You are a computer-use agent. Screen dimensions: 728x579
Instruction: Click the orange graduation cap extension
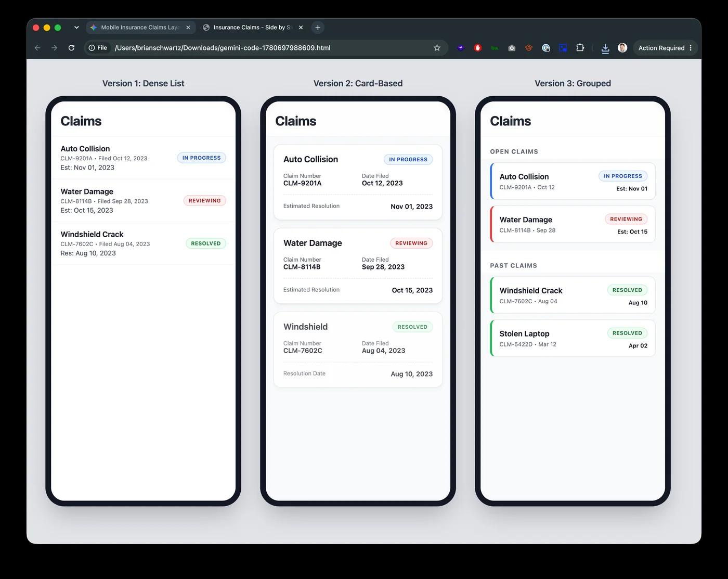[x=529, y=48]
